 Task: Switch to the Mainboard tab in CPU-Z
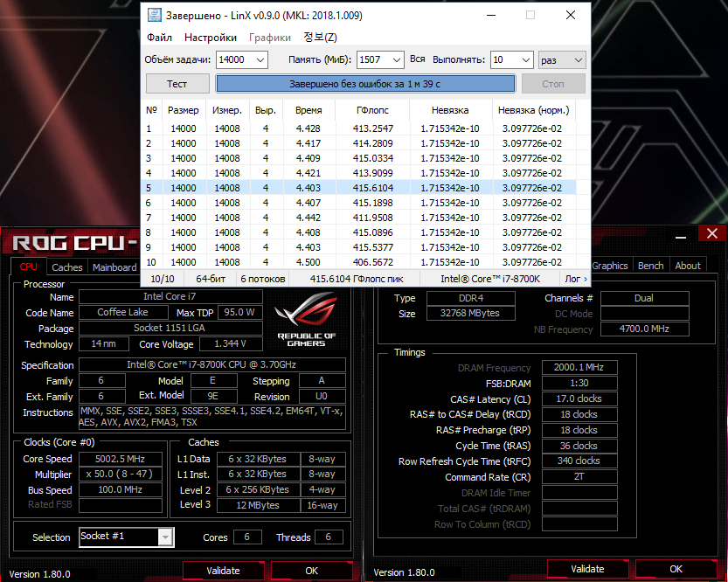(114, 267)
